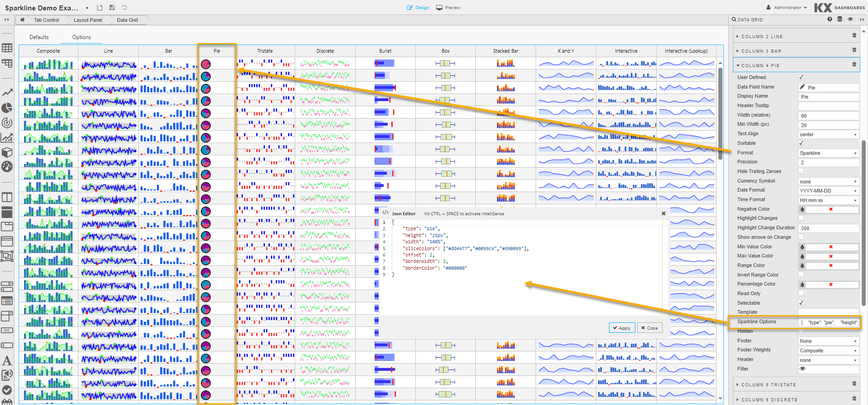Click the help question mark icon
This screenshot has height=405, width=868.
pyautogui.click(x=829, y=20)
